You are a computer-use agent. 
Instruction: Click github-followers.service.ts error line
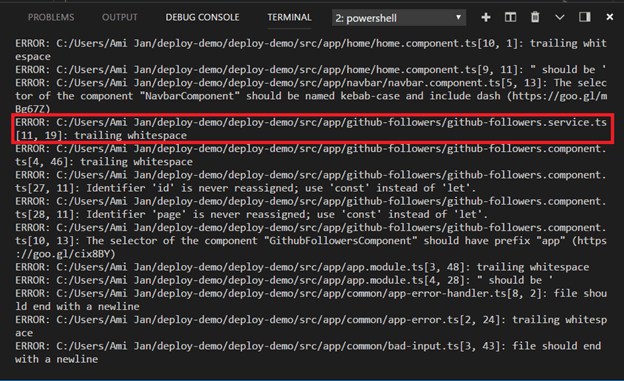point(311,129)
